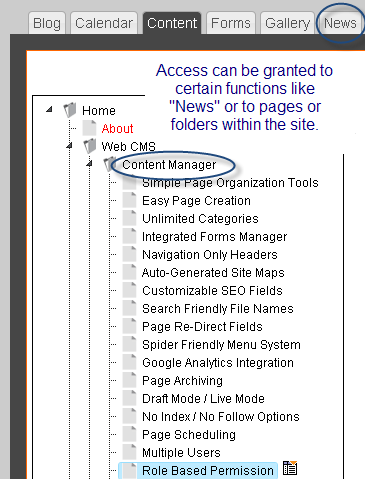Click the Web CMS folder icon
The image size is (365, 479).
90,146
